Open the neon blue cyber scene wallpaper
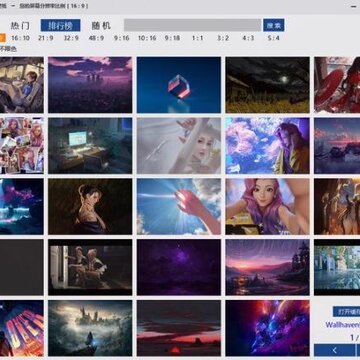 22,206
